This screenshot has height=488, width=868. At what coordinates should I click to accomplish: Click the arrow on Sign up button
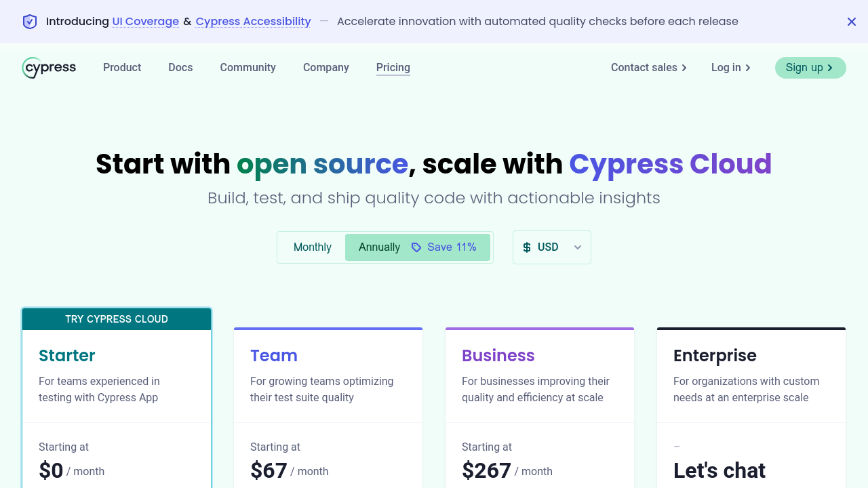[830, 68]
